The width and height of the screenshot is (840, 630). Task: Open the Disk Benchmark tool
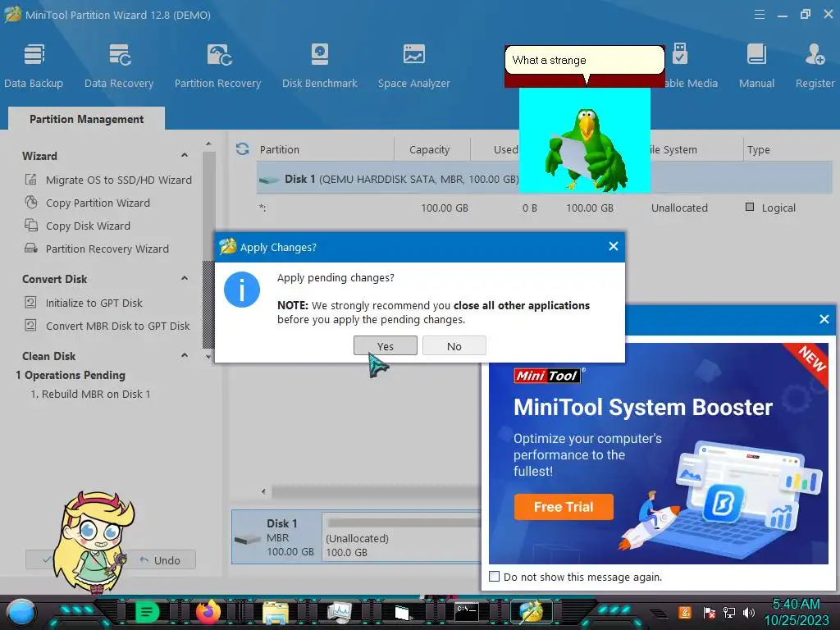[320, 66]
